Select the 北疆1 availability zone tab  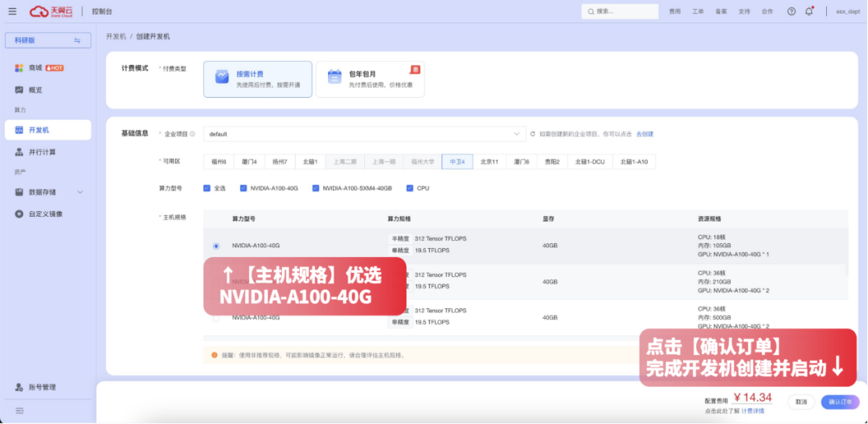click(x=310, y=162)
